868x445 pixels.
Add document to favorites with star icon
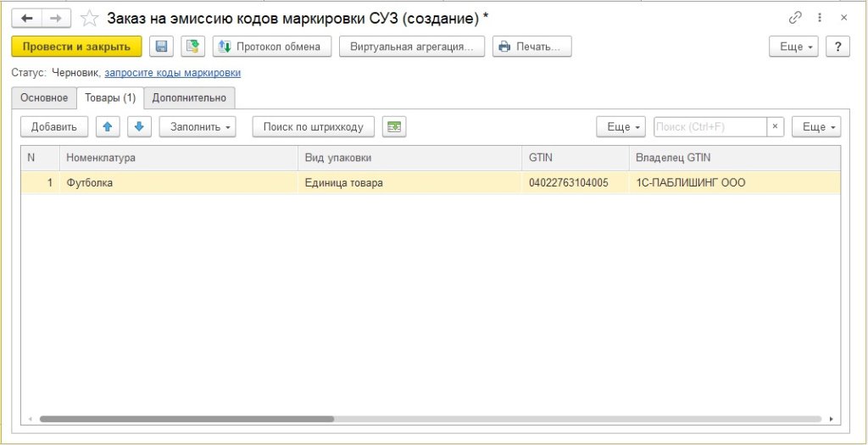click(x=89, y=18)
